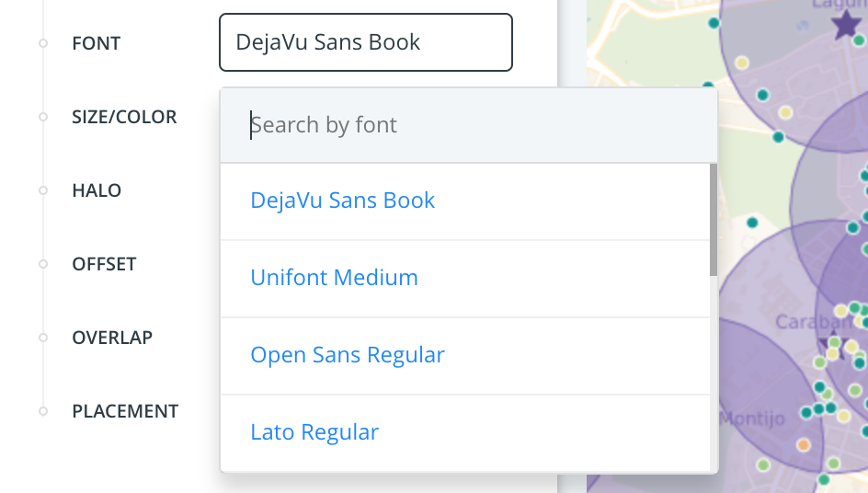Click the SIZE/COLOR label

click(x=124, y=117)
